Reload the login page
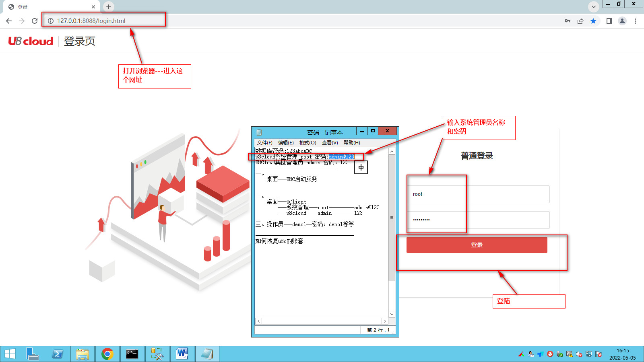 (x=35, y=21)
